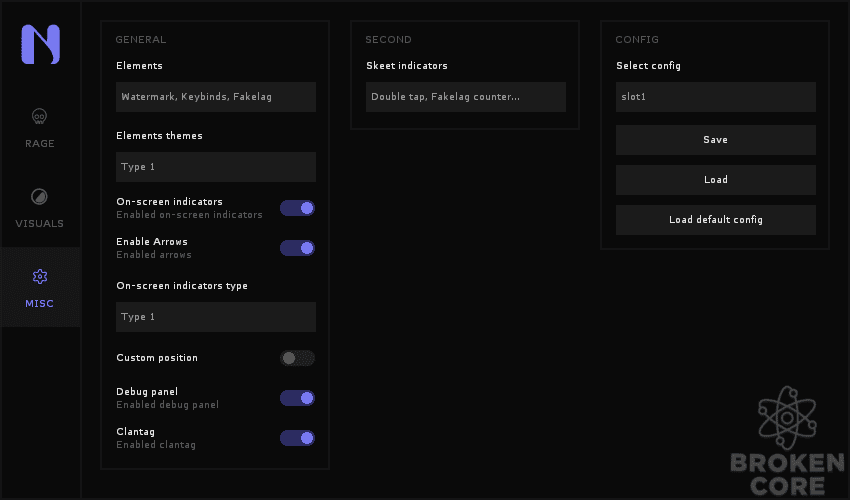
Task: Click the 'Skeet indicators' label
Action: click(x=407, y=66)
